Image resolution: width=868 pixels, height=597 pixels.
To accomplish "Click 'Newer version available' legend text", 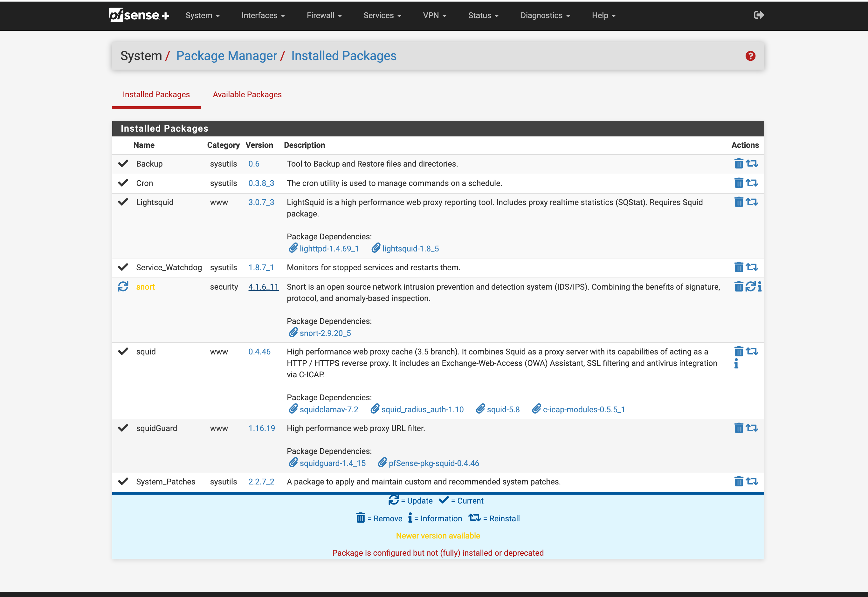I will 438,536.
